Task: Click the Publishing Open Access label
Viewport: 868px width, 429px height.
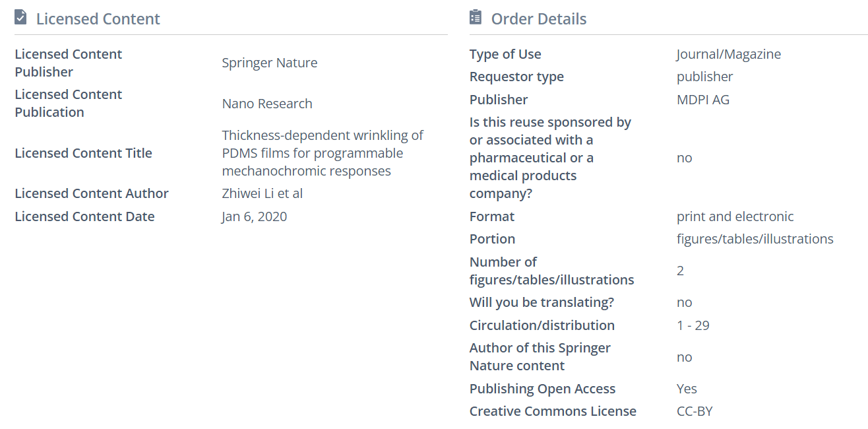Action: pyautogui.click(x=542, y=389)
